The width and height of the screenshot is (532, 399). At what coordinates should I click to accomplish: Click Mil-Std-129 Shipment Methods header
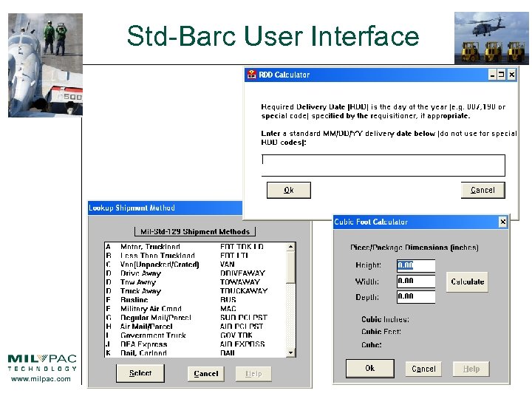point(195,232)
